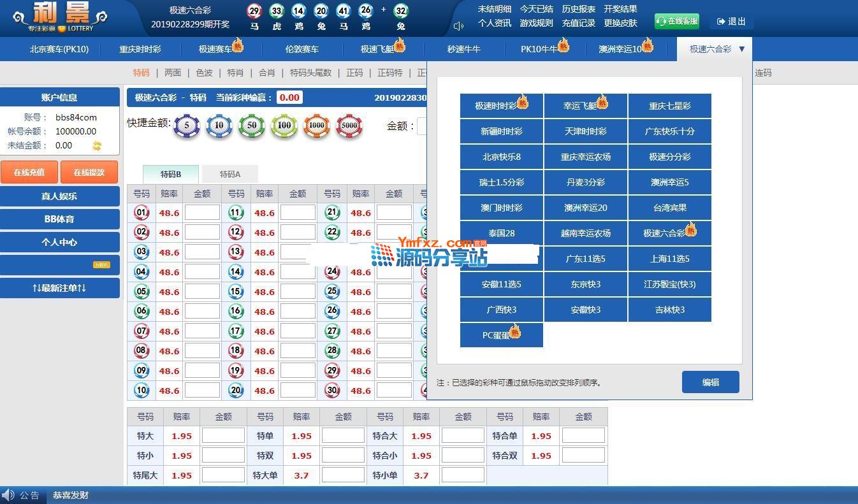Refresh the unsettled amount with coin icon
The image size is (858, 504).
pyautogui.click(x=97, y=146)
